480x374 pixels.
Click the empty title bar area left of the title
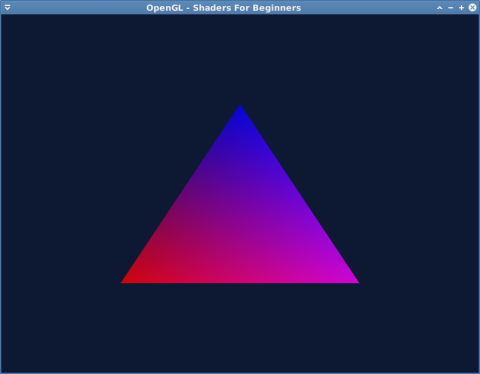tap(78, 7)
